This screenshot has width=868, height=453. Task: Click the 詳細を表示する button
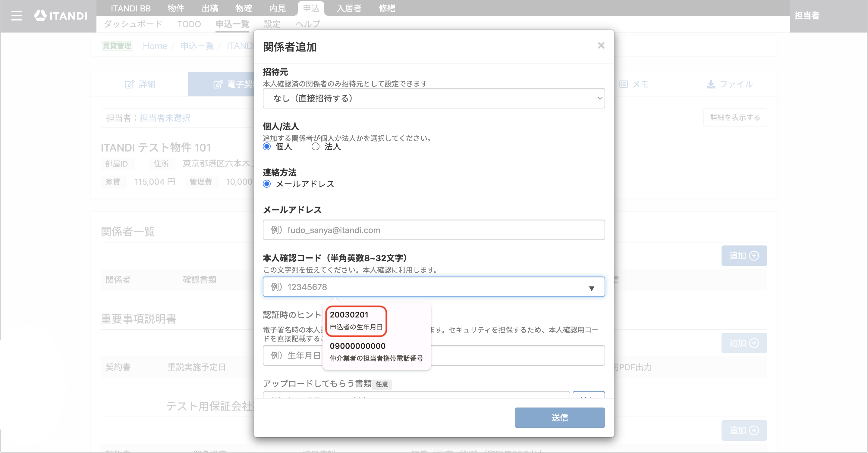(735, 117)
